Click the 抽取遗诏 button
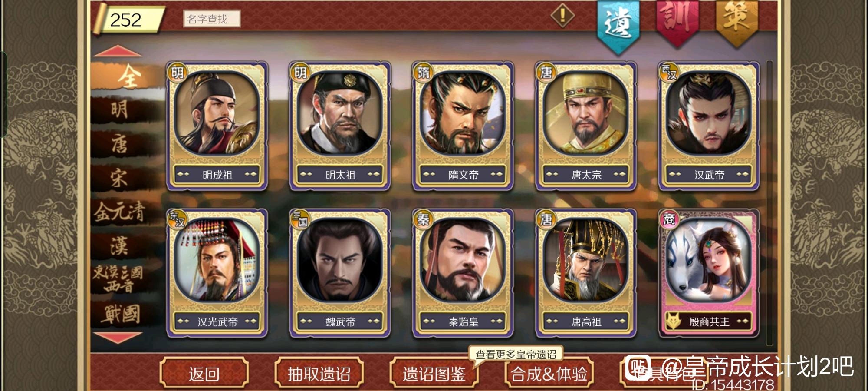This screenshot has height=391, width=868. click(319, 373)
